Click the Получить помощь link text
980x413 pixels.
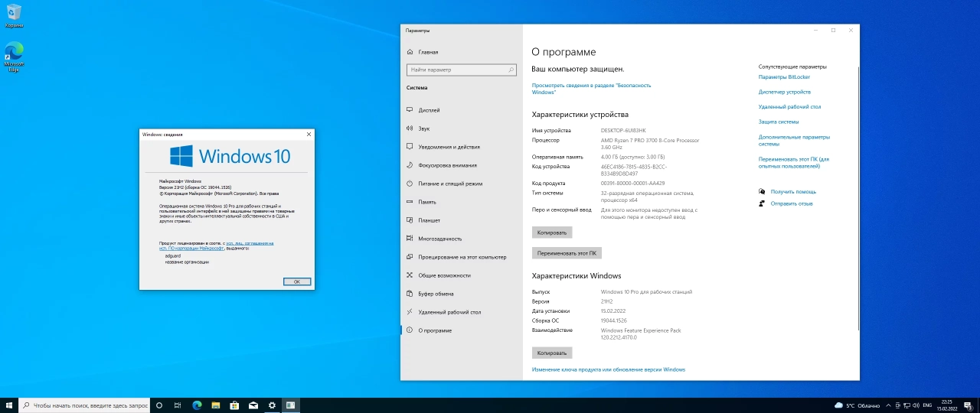click(x=793, y=191)
